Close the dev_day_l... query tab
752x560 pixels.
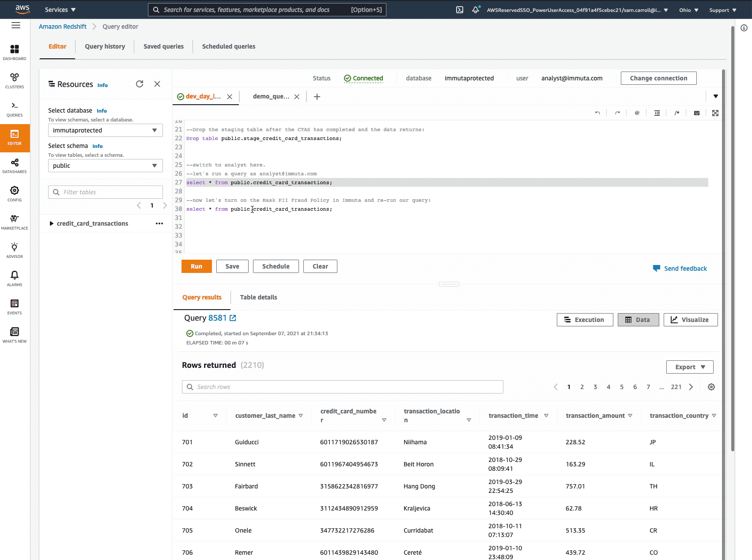click(x=230, y=97)
